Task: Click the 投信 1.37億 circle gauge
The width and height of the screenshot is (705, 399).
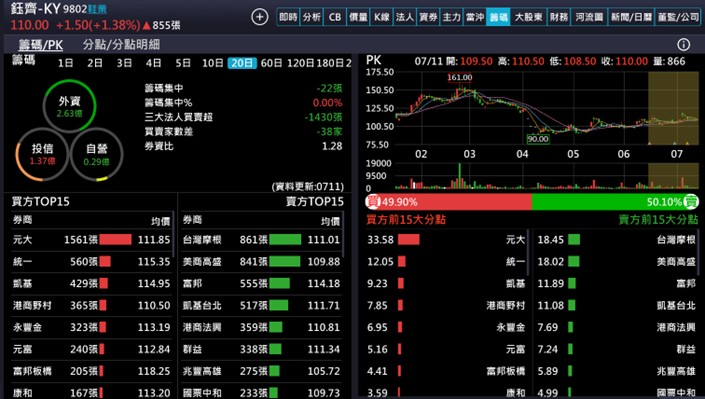Action: point(42,154)
